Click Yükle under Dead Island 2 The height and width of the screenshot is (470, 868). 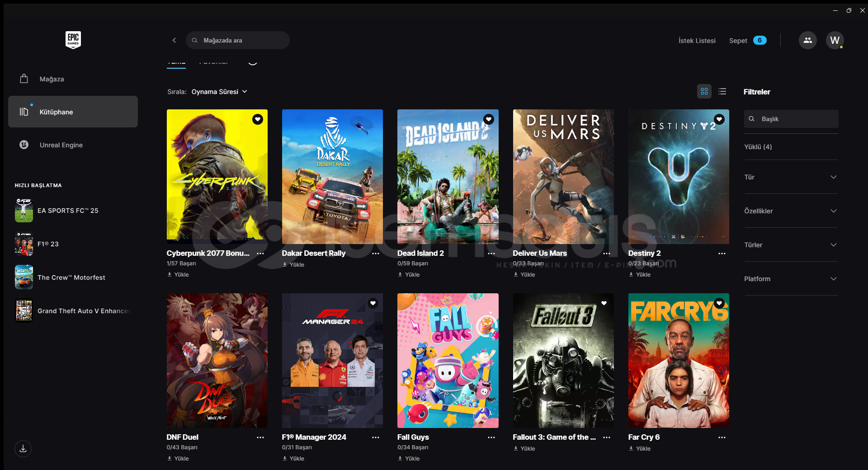point(409,275)
